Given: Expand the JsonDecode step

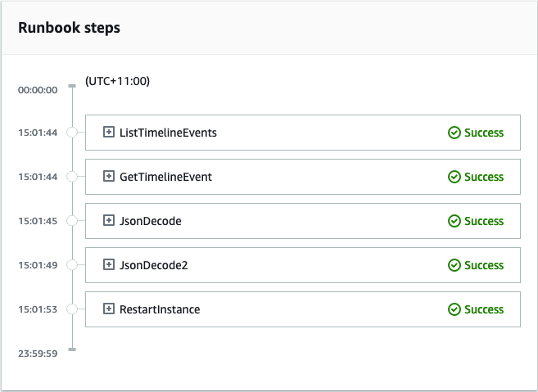Looking at the screenshot, I should [x=108, y=221].
